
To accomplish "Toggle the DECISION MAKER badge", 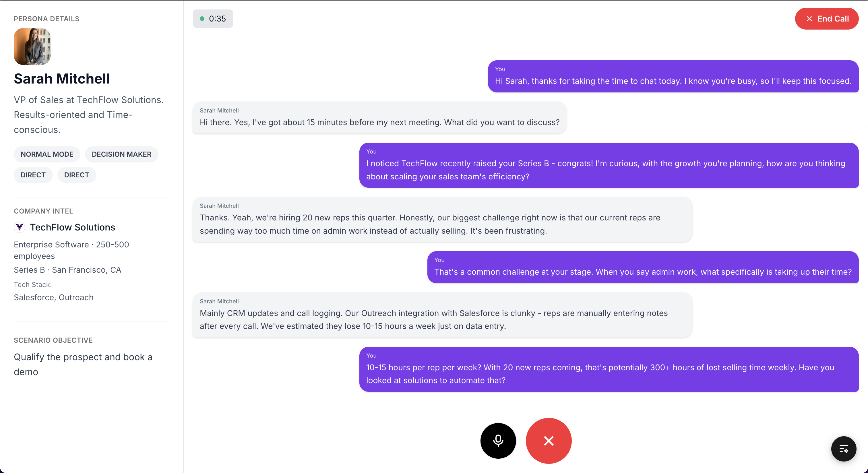I will (121, 154).
